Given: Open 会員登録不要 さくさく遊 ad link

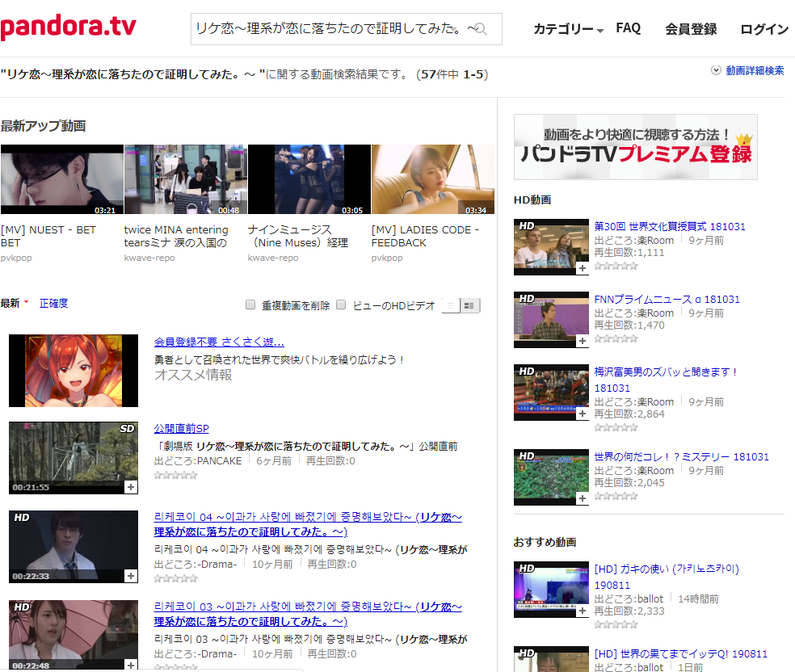Looking at the screenshot, I should (x=219, y=342).
